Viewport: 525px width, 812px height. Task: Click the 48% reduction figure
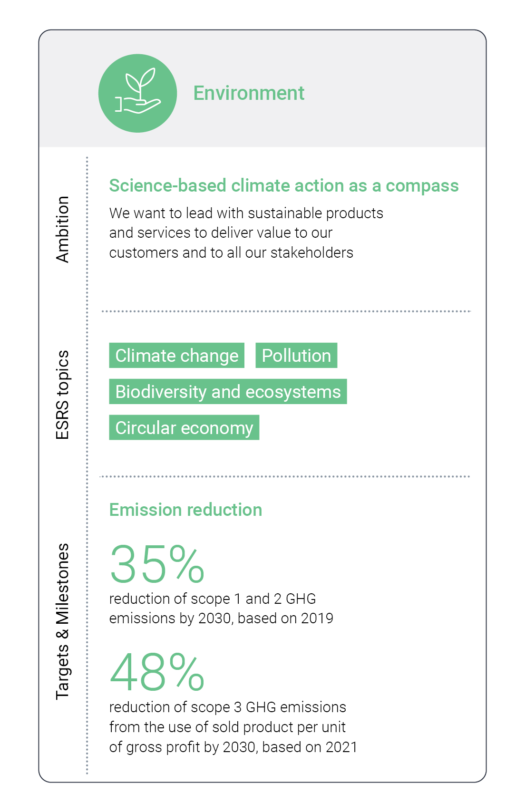157,672
